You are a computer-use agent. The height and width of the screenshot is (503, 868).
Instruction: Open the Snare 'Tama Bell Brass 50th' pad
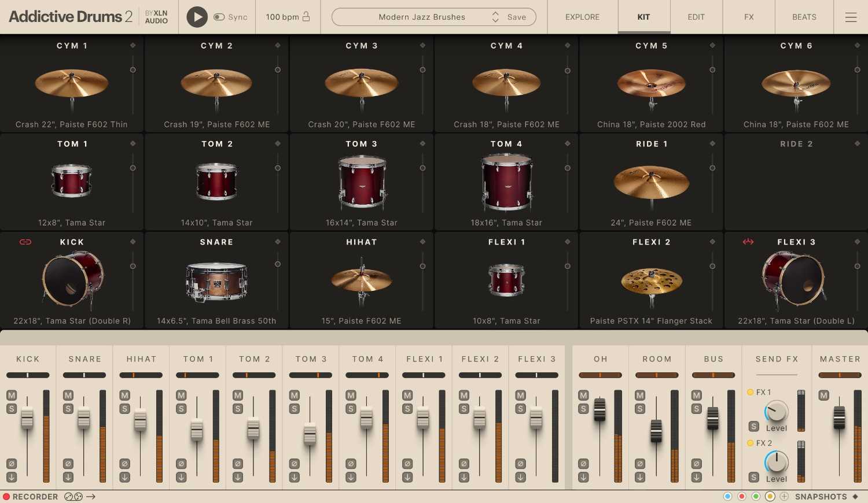pos(216,282)
